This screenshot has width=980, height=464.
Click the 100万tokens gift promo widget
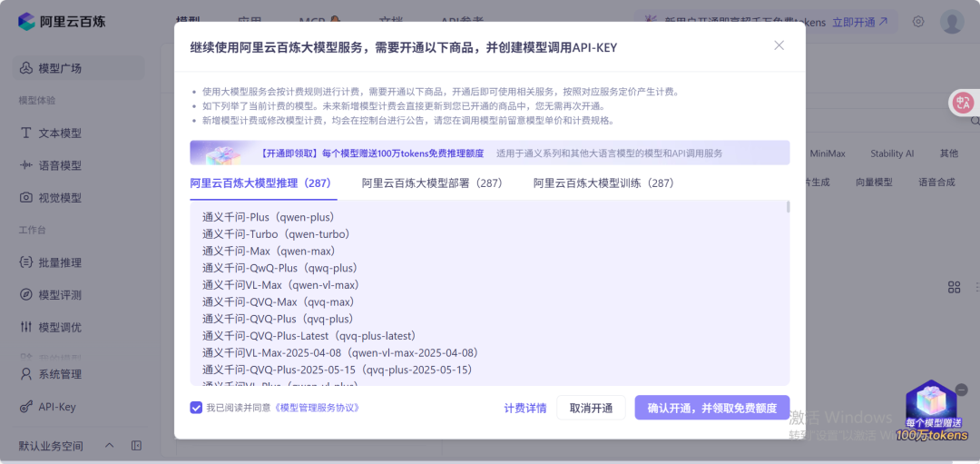pos(932,411)
